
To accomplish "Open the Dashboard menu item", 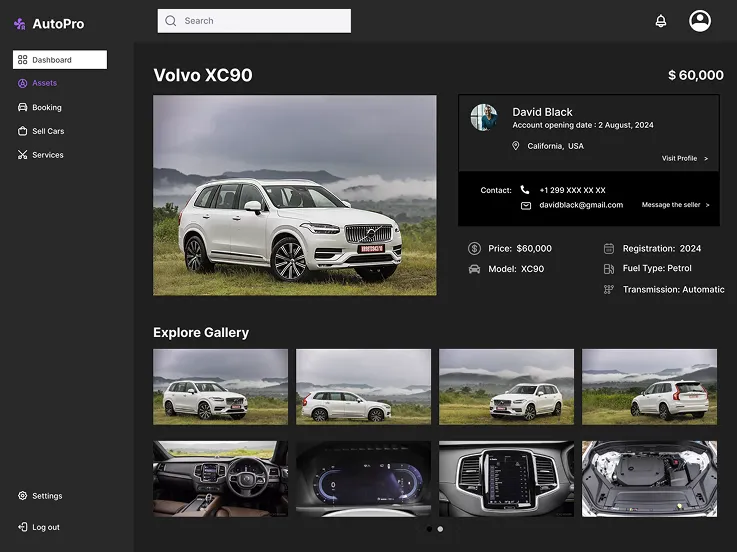I will click(60, 60).
